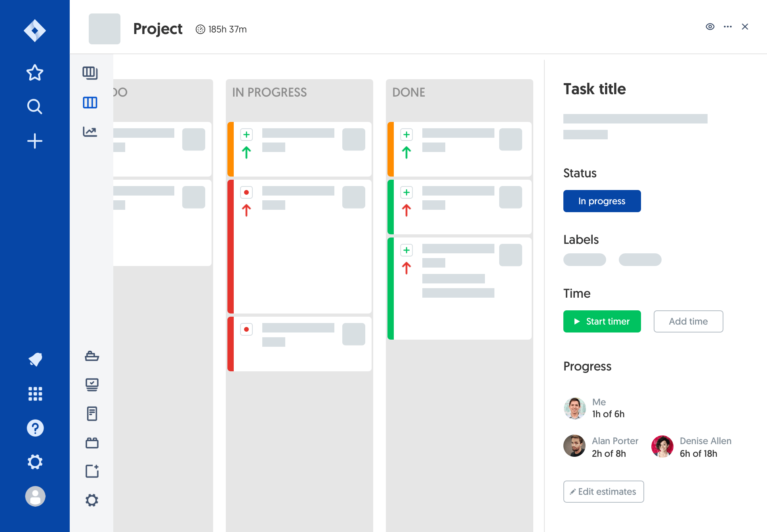Open the user profile avatar menu

tap(35, 496)
